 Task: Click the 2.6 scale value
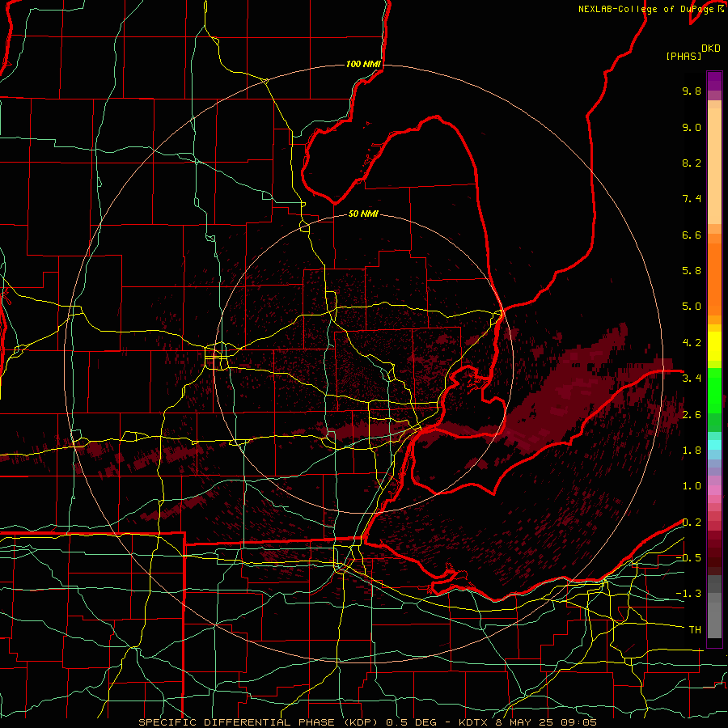(x=692, y=415)
